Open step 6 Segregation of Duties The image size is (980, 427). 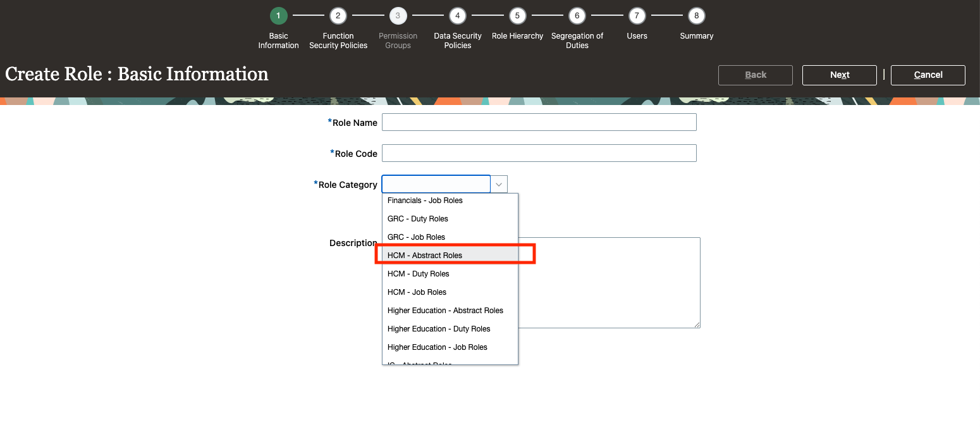[577, 16]
